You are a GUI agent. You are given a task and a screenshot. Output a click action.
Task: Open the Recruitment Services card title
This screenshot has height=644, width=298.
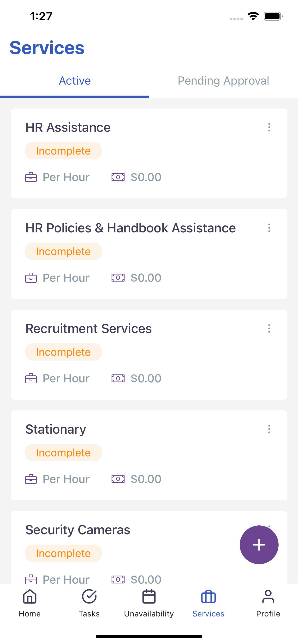point(89,328)
